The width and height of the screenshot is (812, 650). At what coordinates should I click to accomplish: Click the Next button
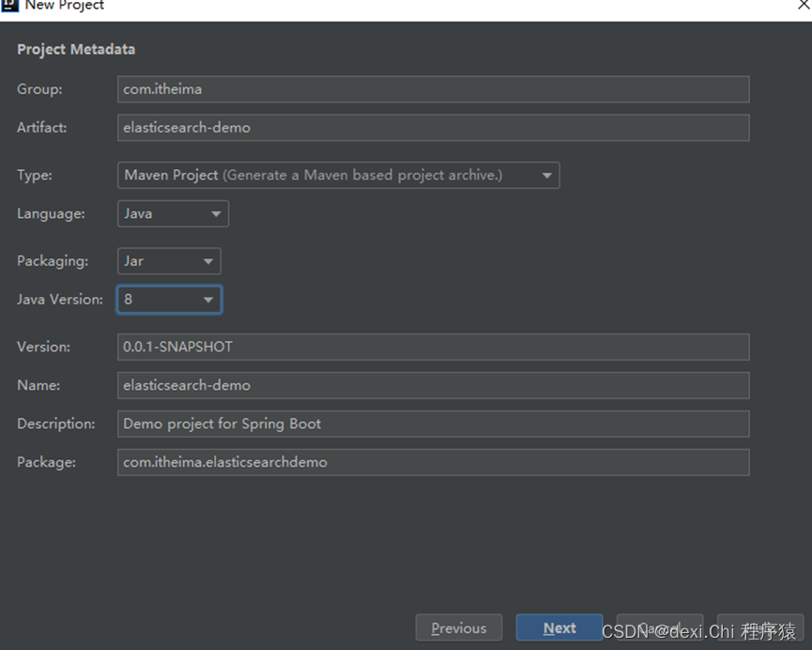(559, 627)
